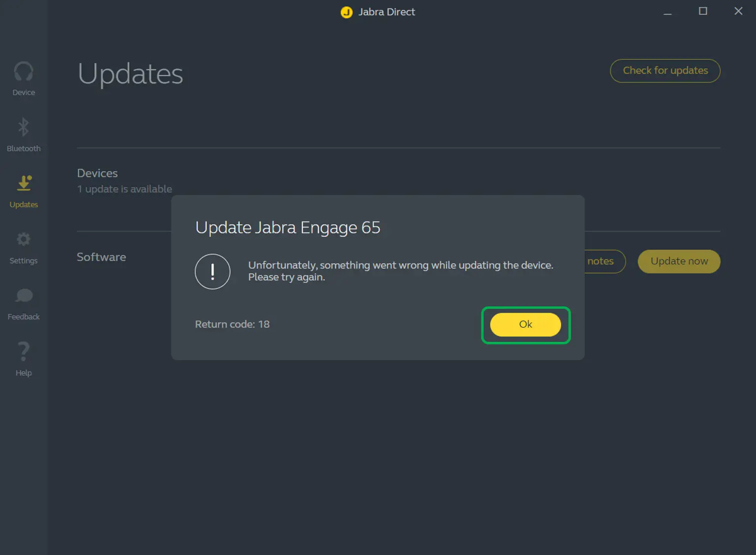Viewport: 756px width, 555px height.
Task: Select the Devices section label
Action: coord(97,173)
